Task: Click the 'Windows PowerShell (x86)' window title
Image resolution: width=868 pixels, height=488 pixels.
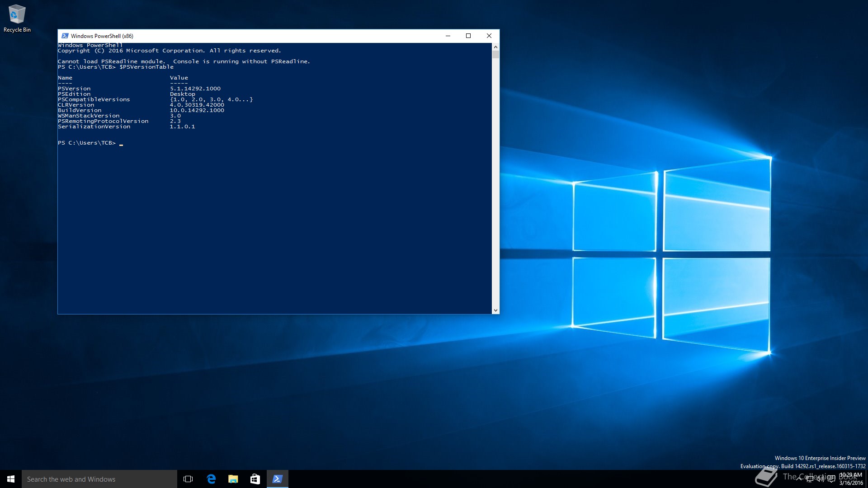Action: 102,36
